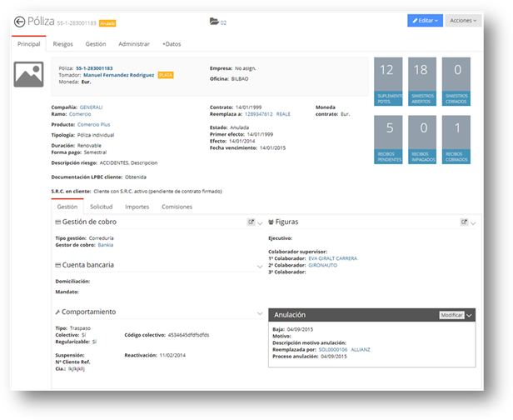Screen dimensions: 513x420
Task: Collapse the Anulación panel chevron
Action: click(469, 316)
